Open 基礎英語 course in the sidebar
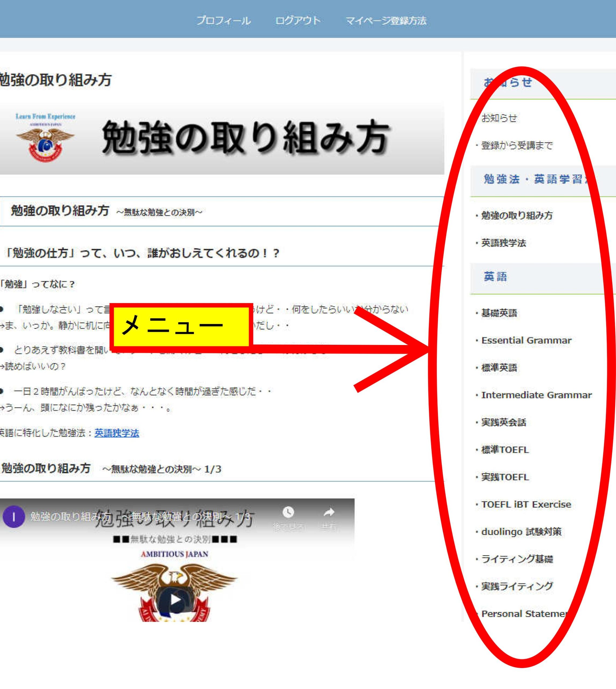The width and height of the screenshot is (616, 689). pos(499,313)
